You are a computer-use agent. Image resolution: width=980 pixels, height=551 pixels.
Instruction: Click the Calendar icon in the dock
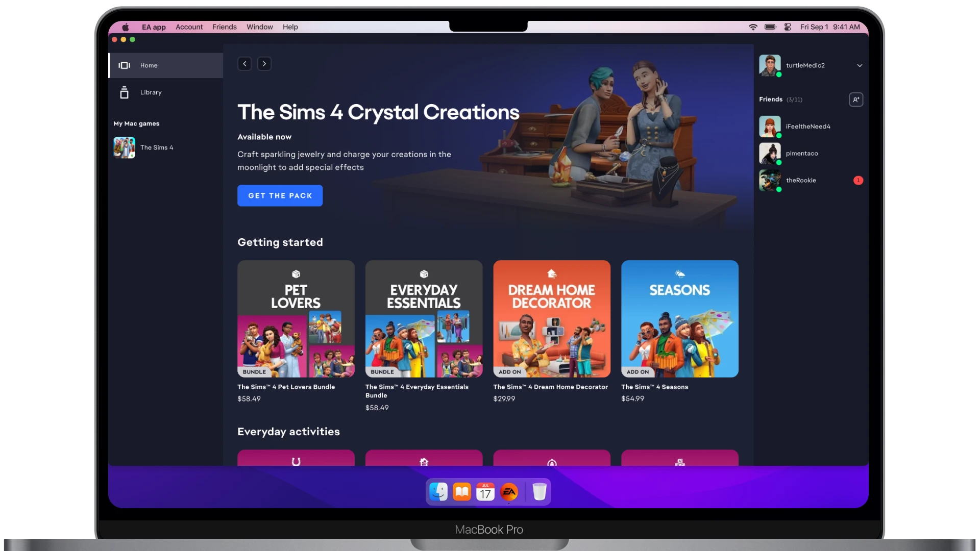(x=485, y=492)
